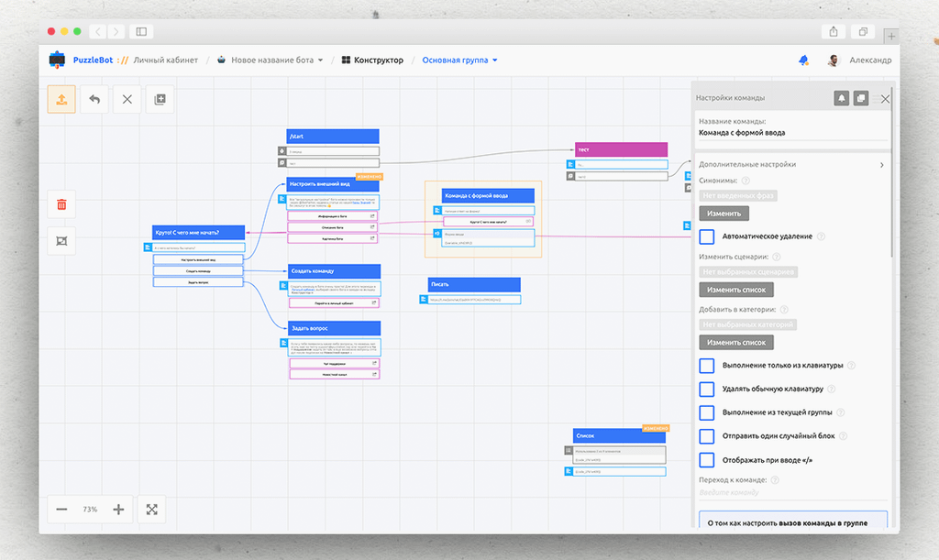The height and width of the screenshot is (560, 939).
Task: Click the notification bell in header
Action: pyautogui.click(x=803, y=60)
